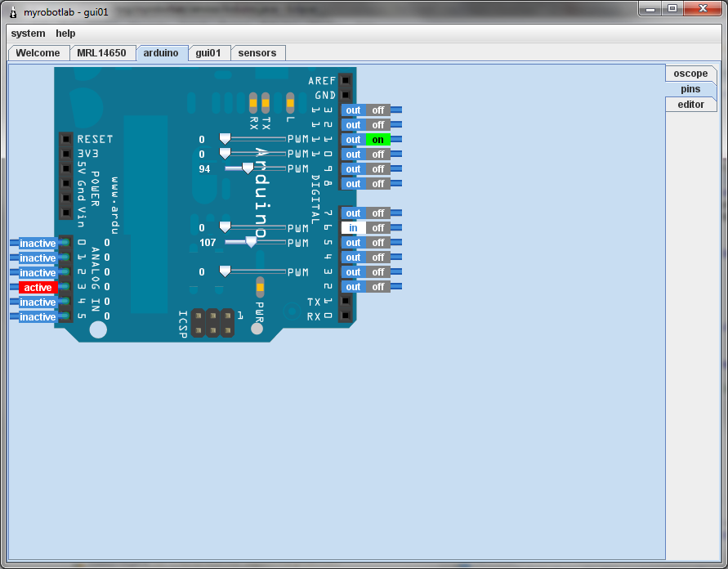Toggle the out mode button for digital pin 7
This screenshot has width=728, height=569.
353,213
